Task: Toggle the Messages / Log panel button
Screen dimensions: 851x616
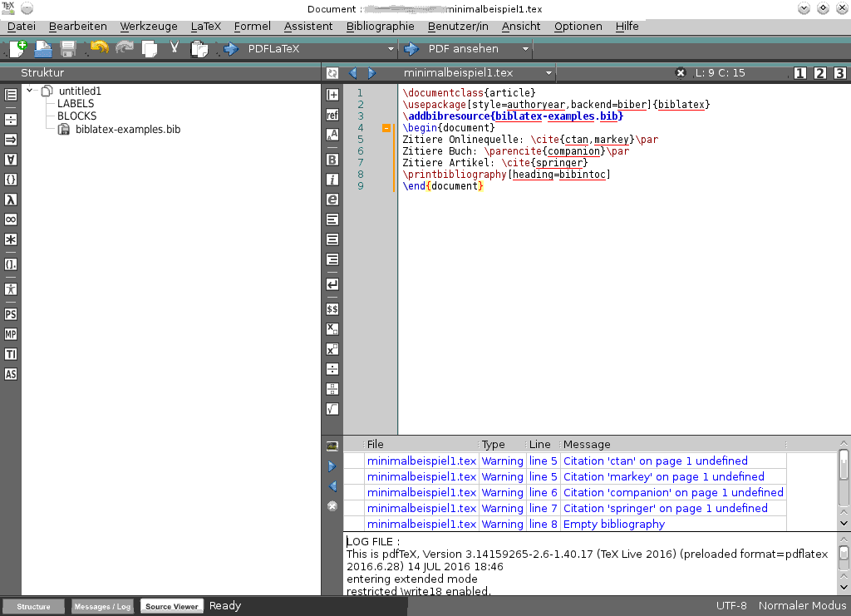Action: click(x=102, y=606)
